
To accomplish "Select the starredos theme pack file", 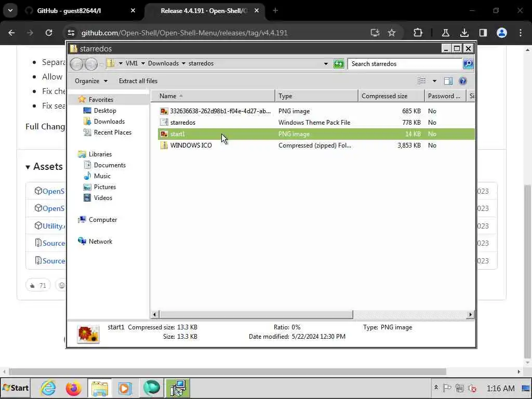I will click(x=316, y=123).
